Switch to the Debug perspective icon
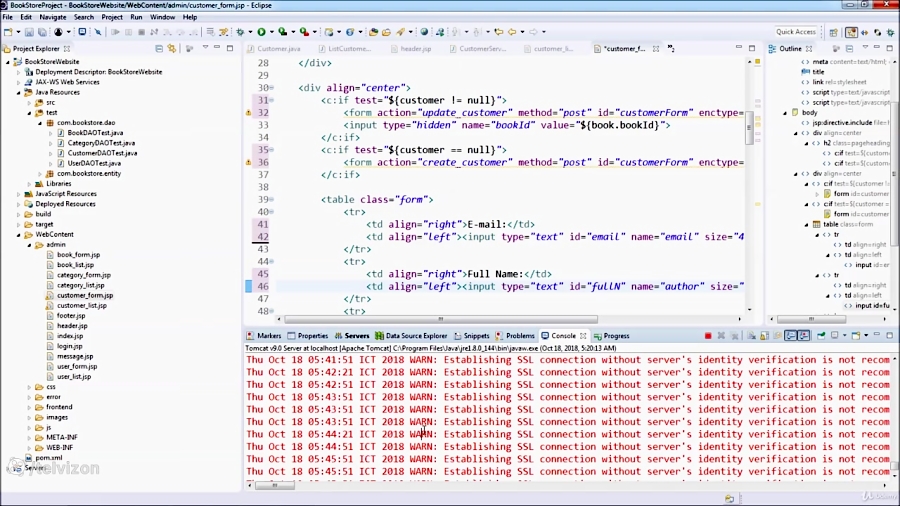 (x=890, y=32)
